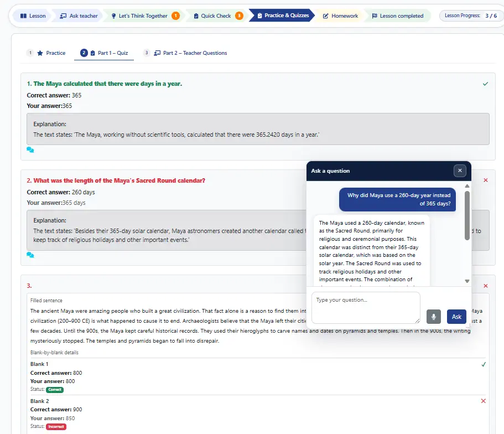Click the microphone button in the question dialog
504x434 pixels.
click(434, 317)
